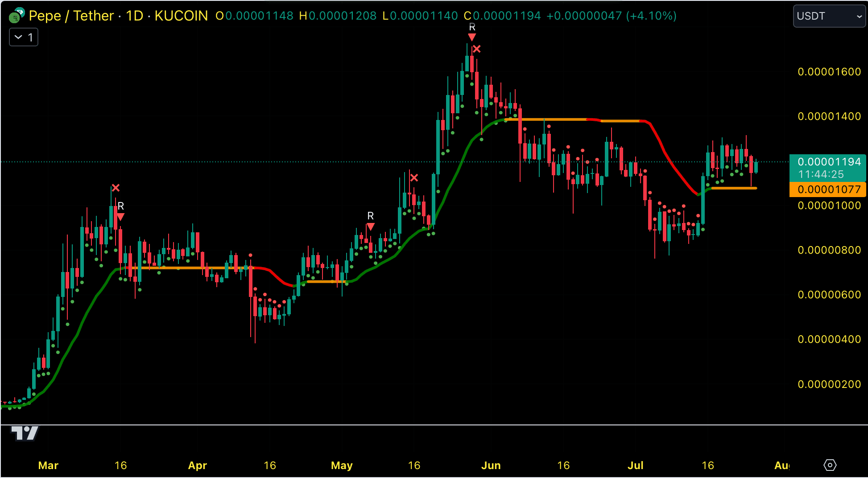This screenshot has width=868, height=478.
Task: Click the Jun label on time axis
Action: (491, 466)
